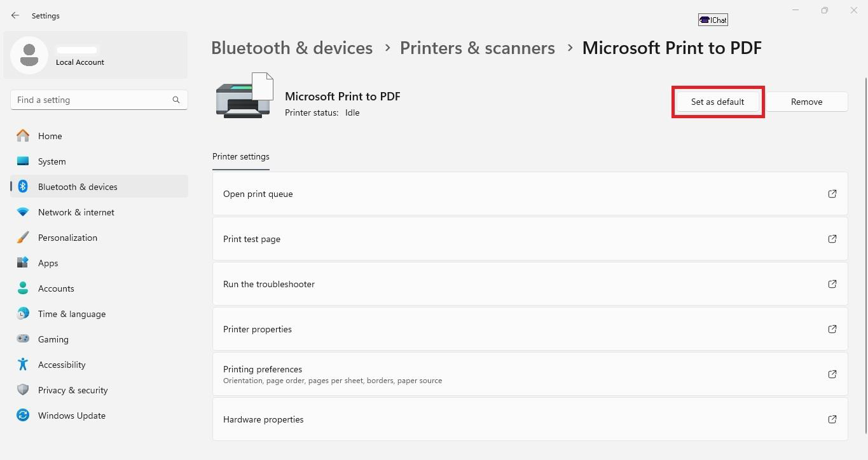Click the Privacy & security shield icon

23,390
